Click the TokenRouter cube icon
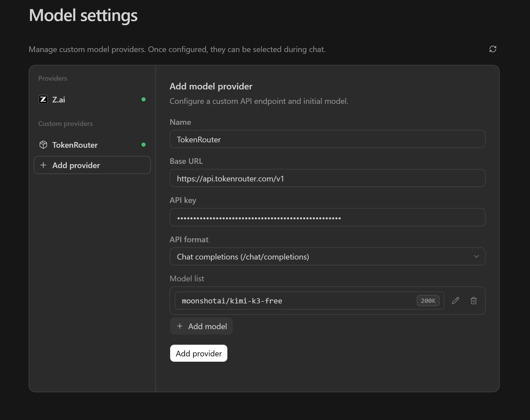 [x=43, y=145]
